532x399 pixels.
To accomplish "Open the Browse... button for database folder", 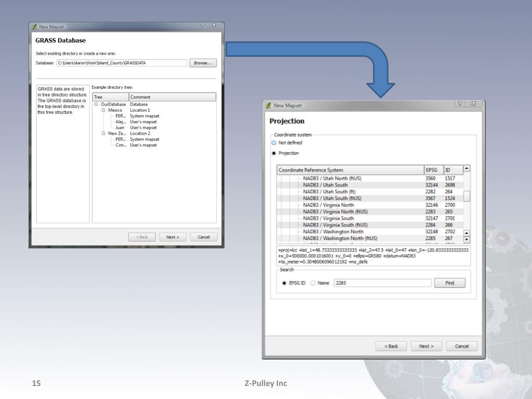I will point(203,63).
